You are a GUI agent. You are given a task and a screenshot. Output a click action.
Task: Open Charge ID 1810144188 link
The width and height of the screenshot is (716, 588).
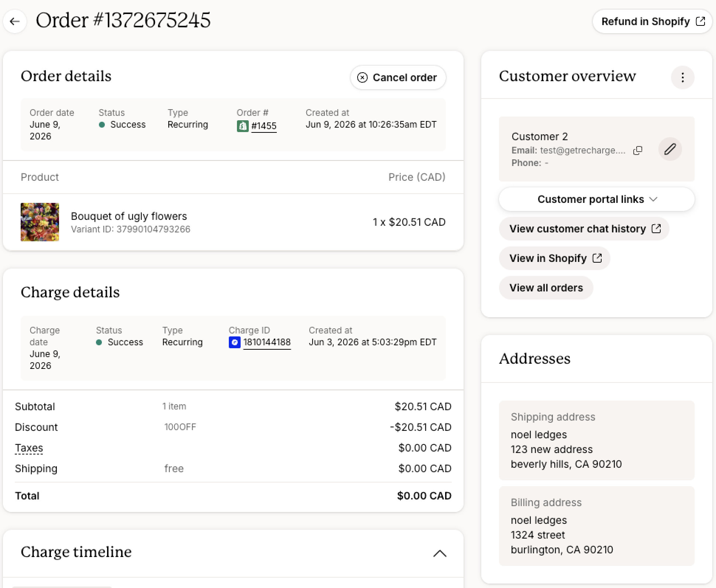coord(267,342)
